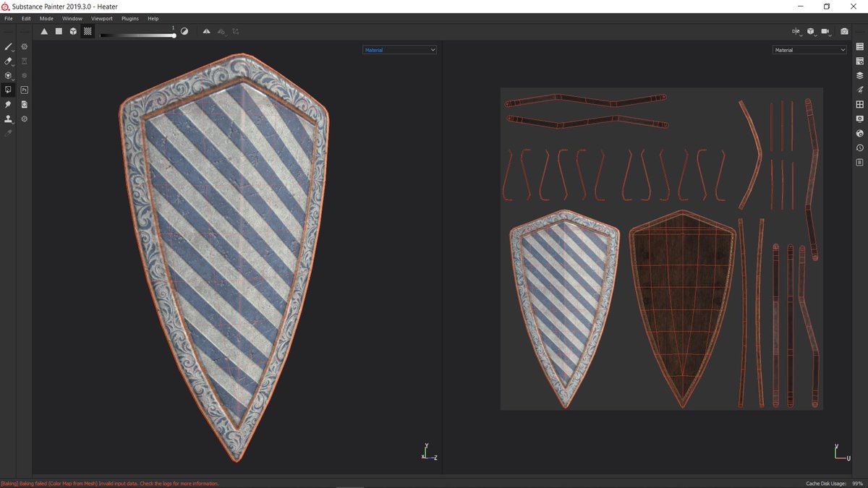Viewport: 868px width, 488px height.
Task: Select the Paint brush tool
Action: [x=9, y=46]
